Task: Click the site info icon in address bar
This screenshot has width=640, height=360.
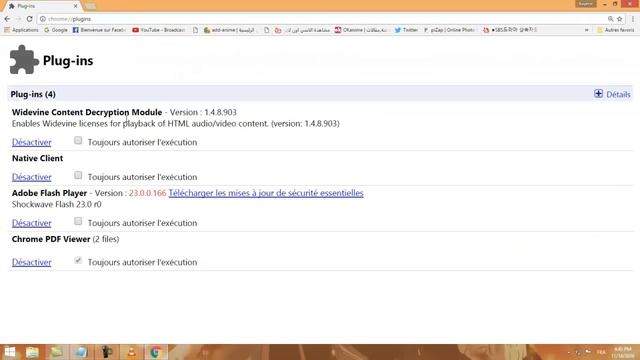Action: [42, 19]
